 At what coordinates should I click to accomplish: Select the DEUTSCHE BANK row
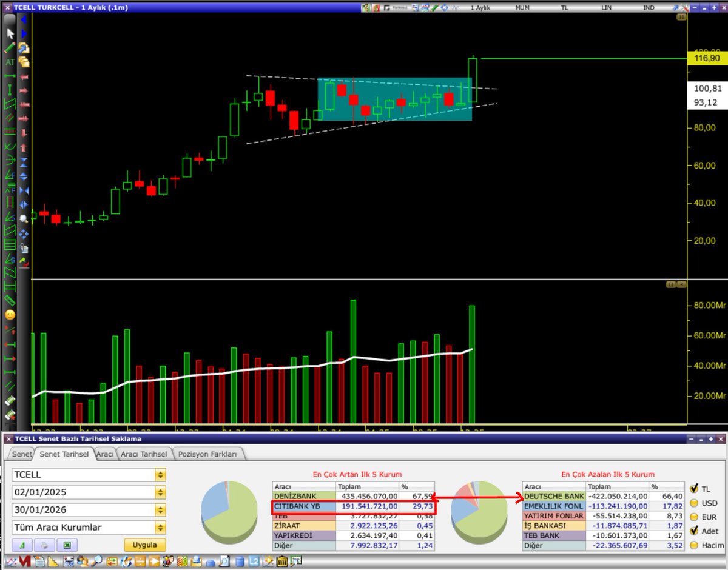click(x=604, y=496)
